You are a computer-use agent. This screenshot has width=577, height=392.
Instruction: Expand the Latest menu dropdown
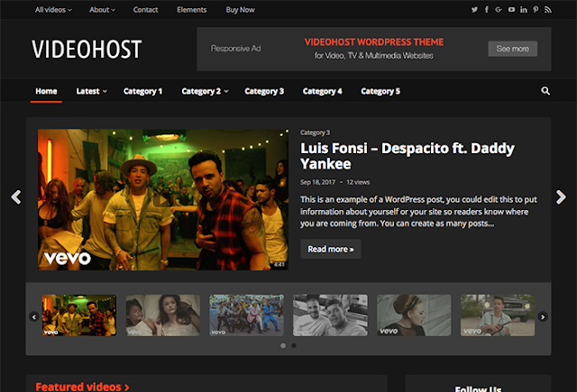pos(92,91)
